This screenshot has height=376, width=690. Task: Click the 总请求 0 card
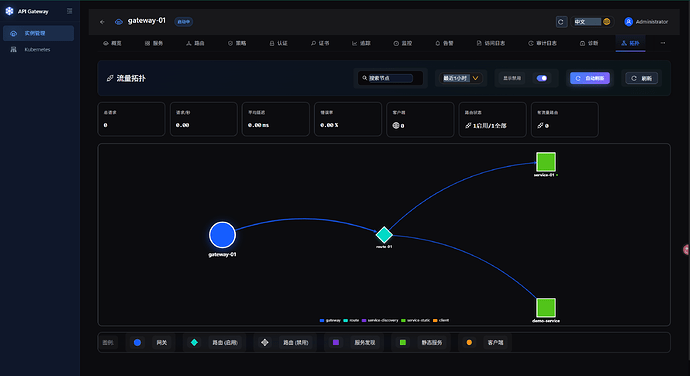[131, 119]
